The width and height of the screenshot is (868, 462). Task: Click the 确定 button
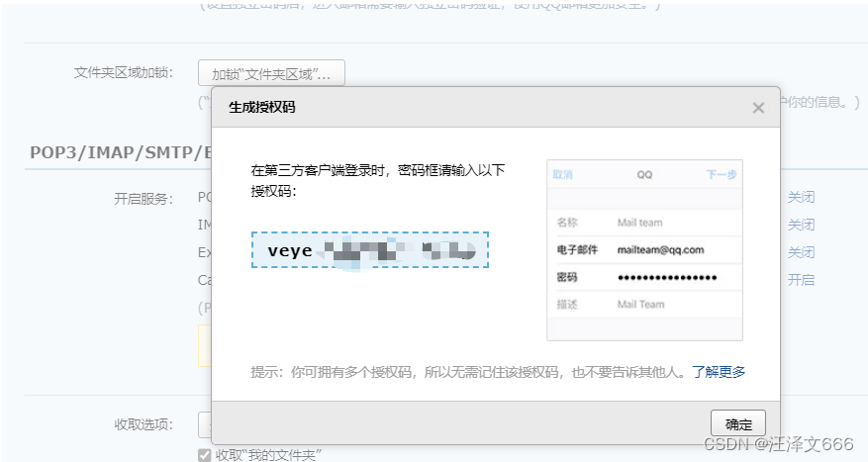click(x=738, y=423)
